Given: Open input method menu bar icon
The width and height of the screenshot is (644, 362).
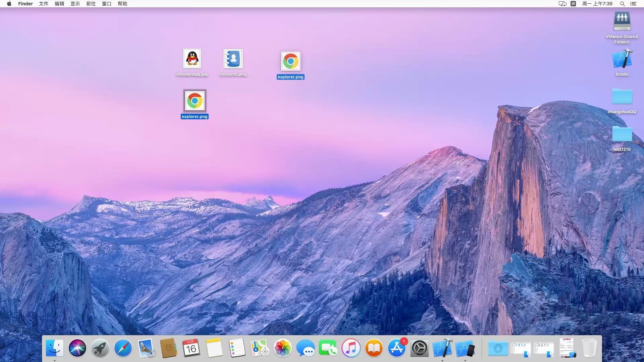Looking at the screenshot, I should pyautogui.click(x=574, y=4).
